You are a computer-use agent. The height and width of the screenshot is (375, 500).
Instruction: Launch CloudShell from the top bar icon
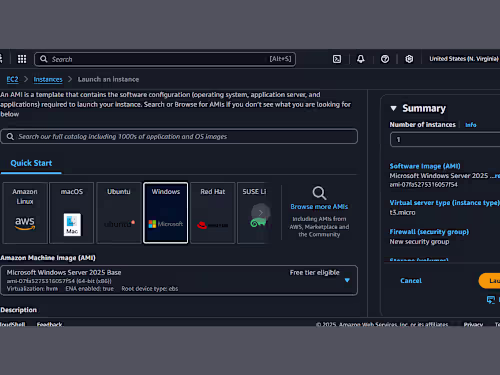coord(337,59)
